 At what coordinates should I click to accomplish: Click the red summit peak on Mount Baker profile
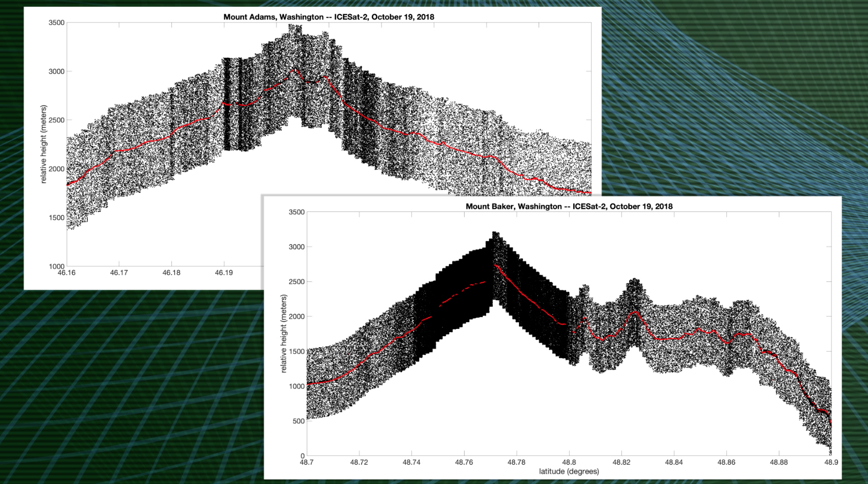495,266
